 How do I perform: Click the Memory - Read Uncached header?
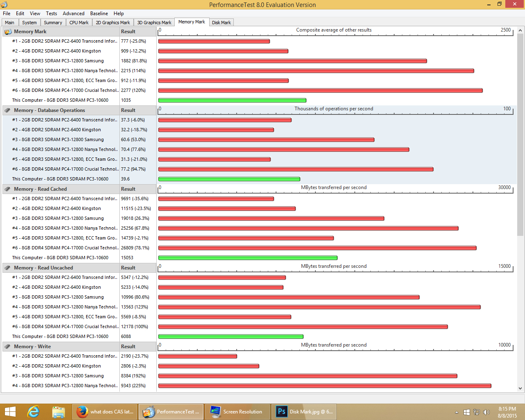point(61,268)
